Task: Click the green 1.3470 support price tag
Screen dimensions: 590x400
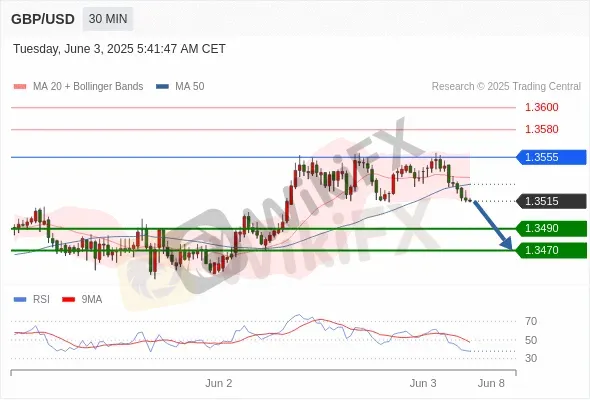Action: [551, 250]
